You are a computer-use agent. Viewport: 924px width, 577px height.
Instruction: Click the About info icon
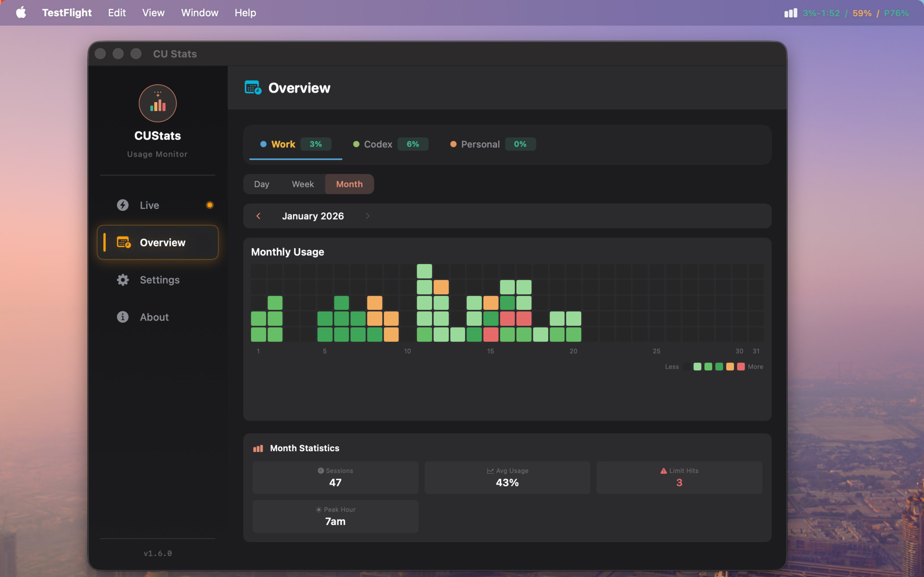coord(122,317)
